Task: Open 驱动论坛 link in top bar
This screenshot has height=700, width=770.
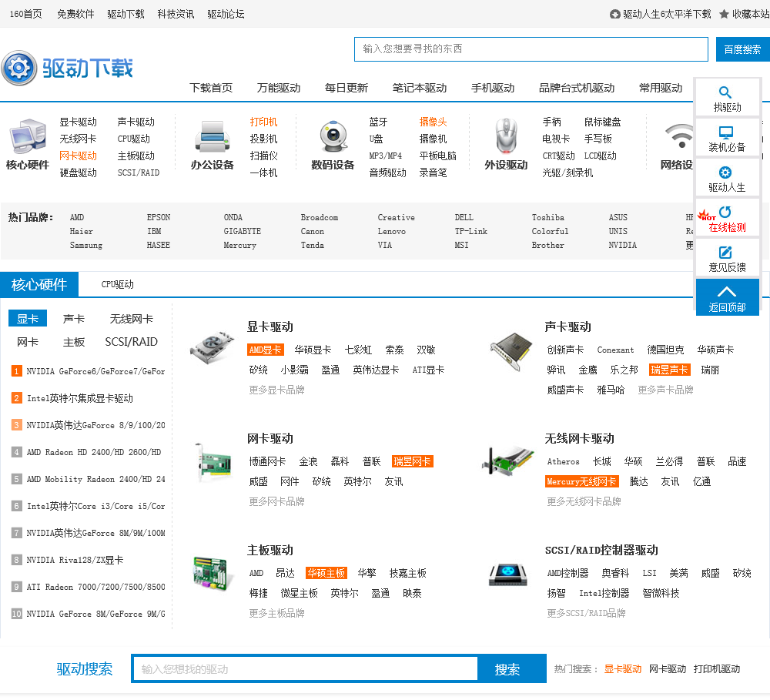Action: [x=226, y=14]
